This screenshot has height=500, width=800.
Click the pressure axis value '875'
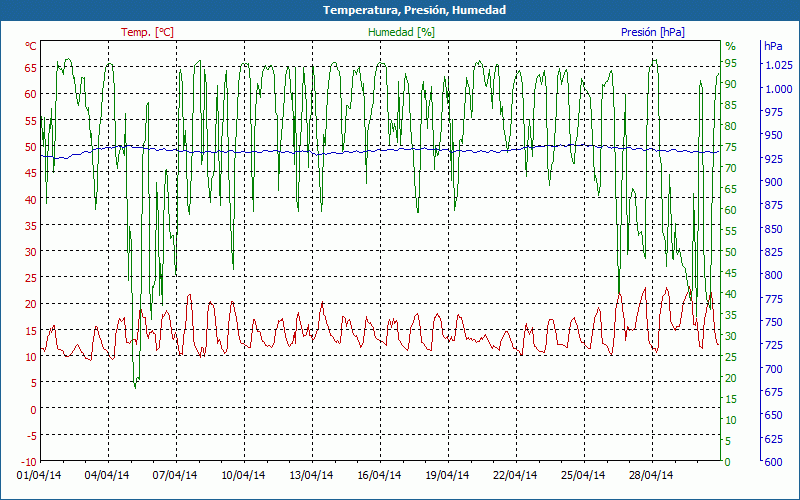point(774,205)
